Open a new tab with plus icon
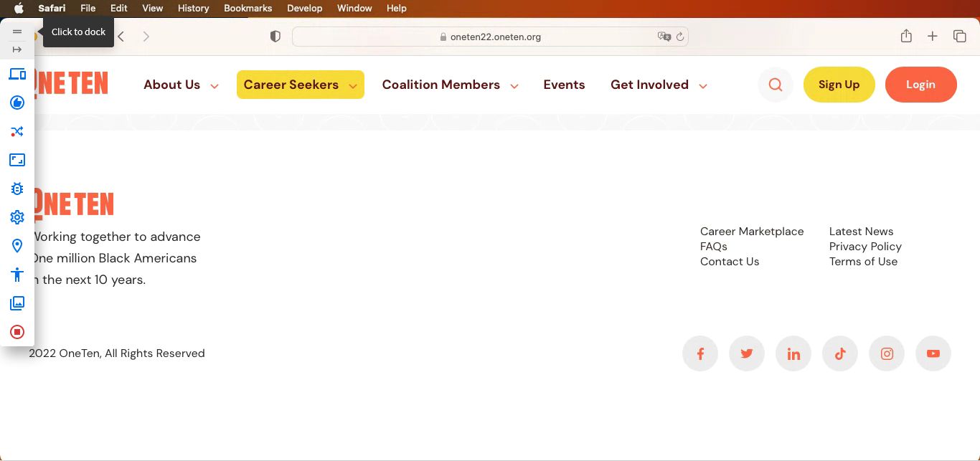 click(932, 36)
